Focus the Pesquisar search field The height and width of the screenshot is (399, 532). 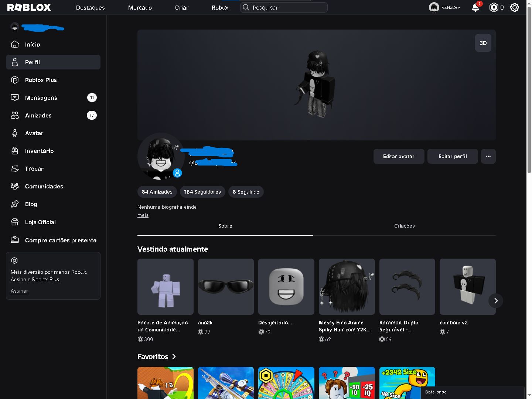pyautogui.click(x=284, y=7)
